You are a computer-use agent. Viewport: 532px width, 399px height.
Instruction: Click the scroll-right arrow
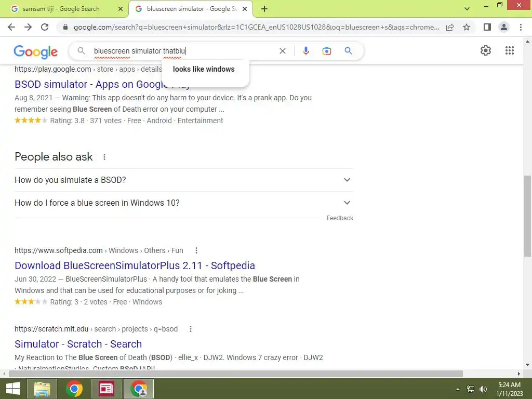[x=519, y=374]
